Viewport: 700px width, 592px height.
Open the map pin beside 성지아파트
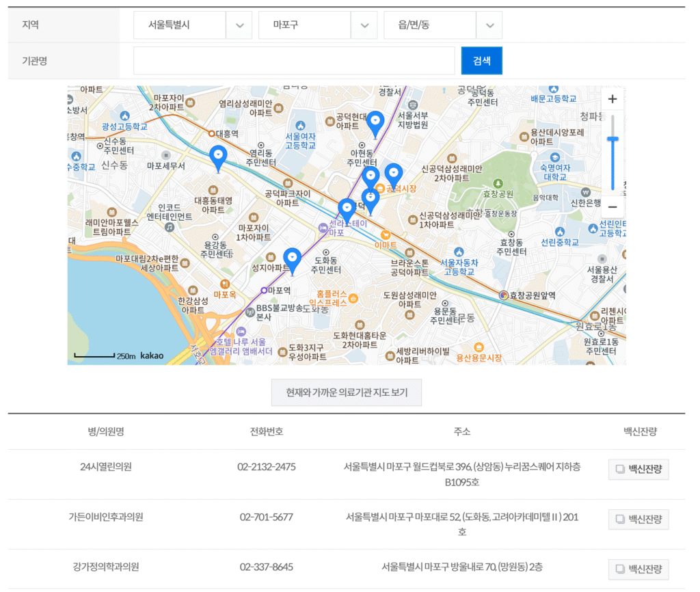pos(292,260)
